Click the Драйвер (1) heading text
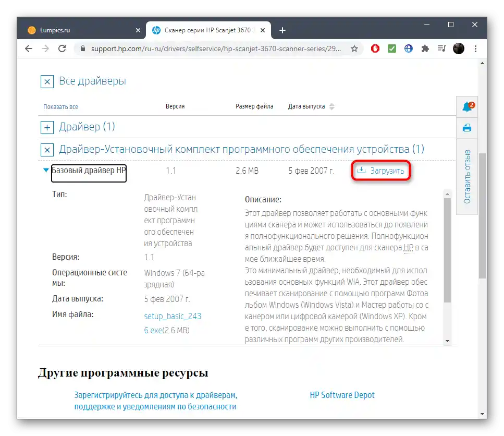 [87, 127]
